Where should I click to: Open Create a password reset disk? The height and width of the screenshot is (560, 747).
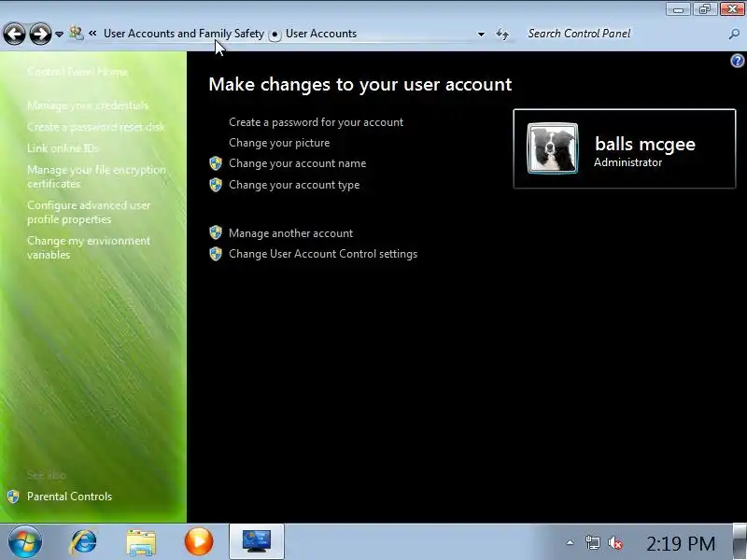(96, 127)
